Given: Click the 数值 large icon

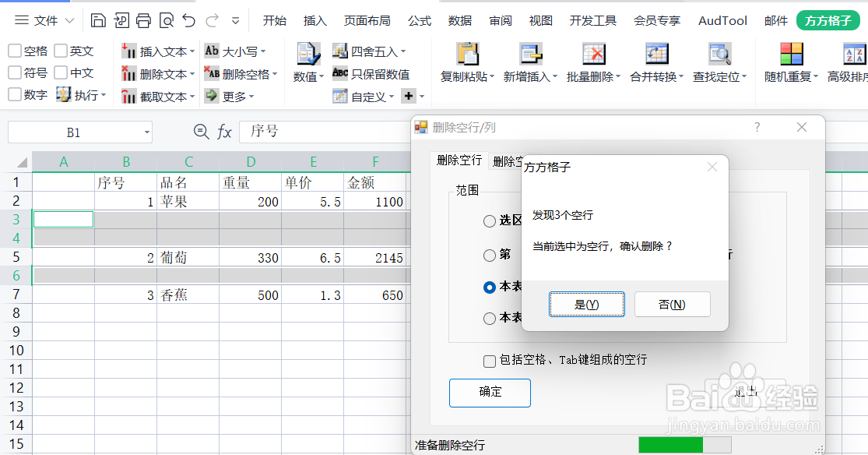Looking at the screenshot, I should coord(308,54).
